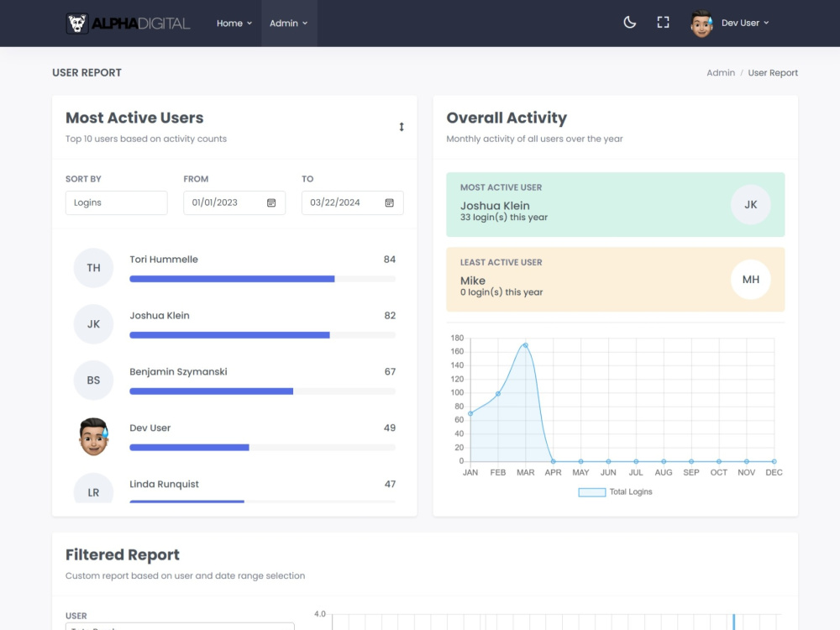Open the Home menu

pos(234,23)
